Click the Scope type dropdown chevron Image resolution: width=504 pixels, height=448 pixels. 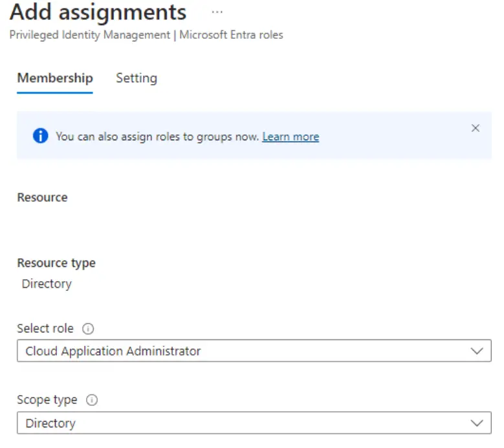tap(477, 423)
